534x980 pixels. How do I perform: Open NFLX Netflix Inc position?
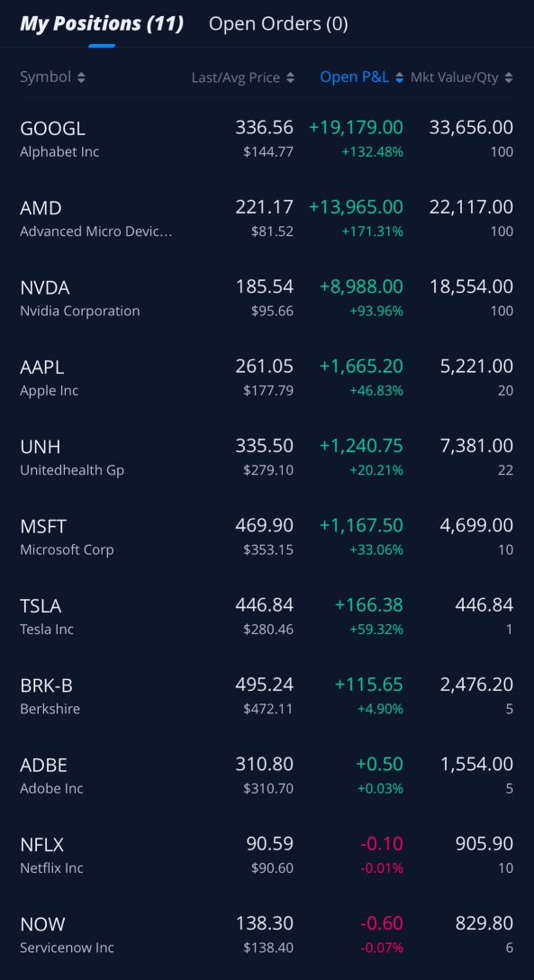coord(267,855)
